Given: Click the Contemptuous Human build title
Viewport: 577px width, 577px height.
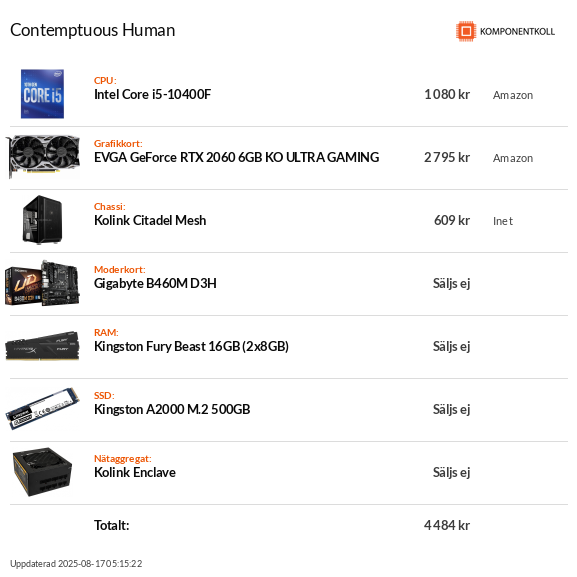Looking at the screenshot, I should coord(93,30).
